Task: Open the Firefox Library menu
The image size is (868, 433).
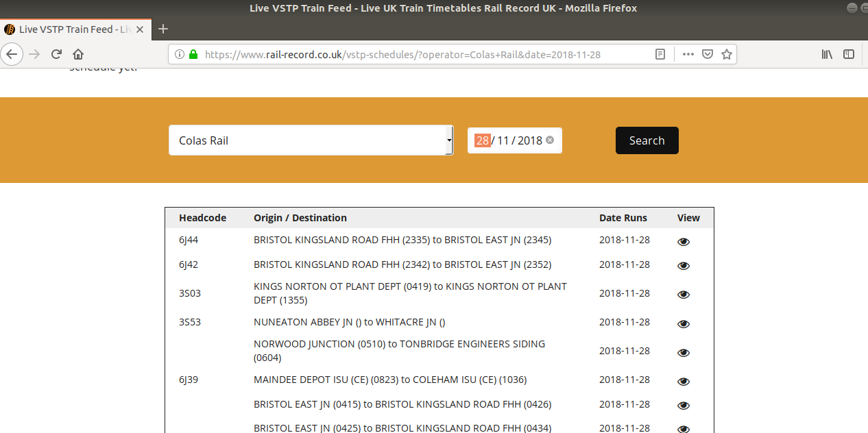Action: click(x=827, y=54)
